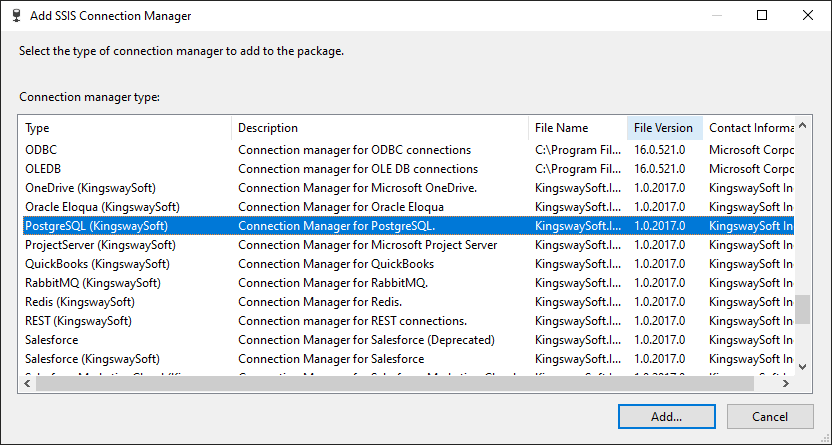Click the Contact Information column header
The height and width of the screenshot is (445, 832).
749,128
